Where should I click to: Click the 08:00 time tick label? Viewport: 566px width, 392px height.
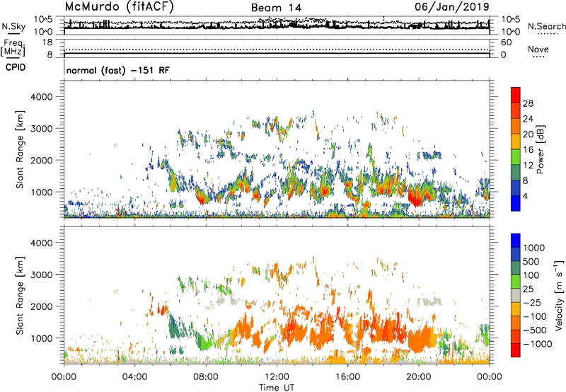coord(206,377)
